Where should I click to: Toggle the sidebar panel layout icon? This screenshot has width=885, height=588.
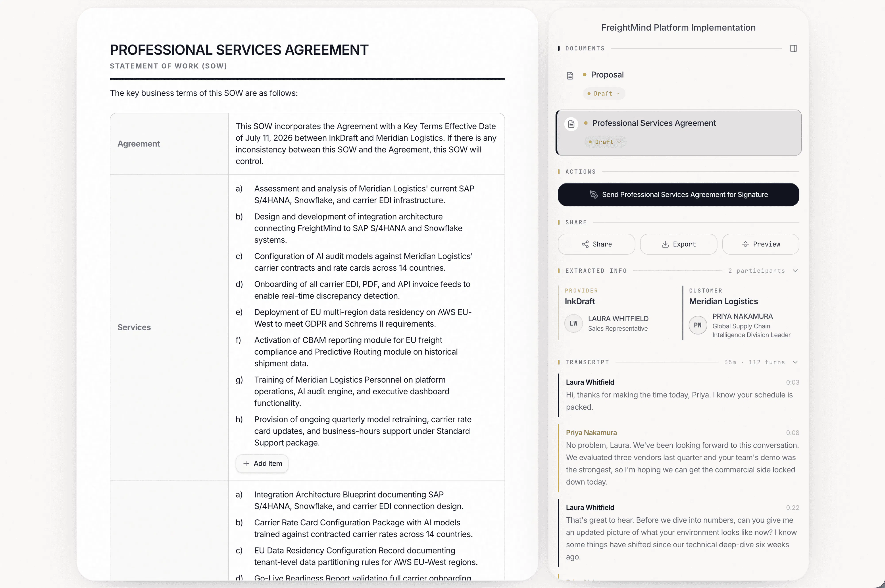(793, 48)
